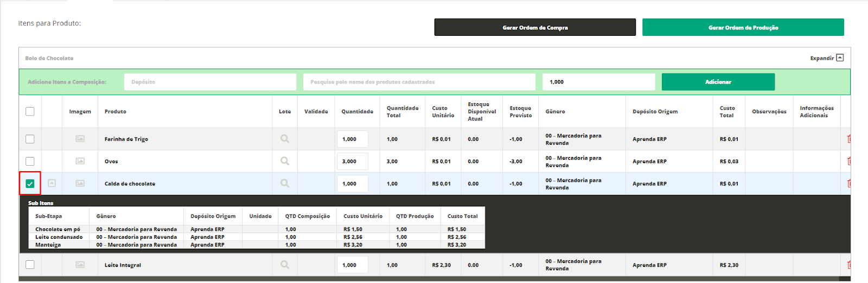Click the Bolo de Chocolate title

coord(49,58)
